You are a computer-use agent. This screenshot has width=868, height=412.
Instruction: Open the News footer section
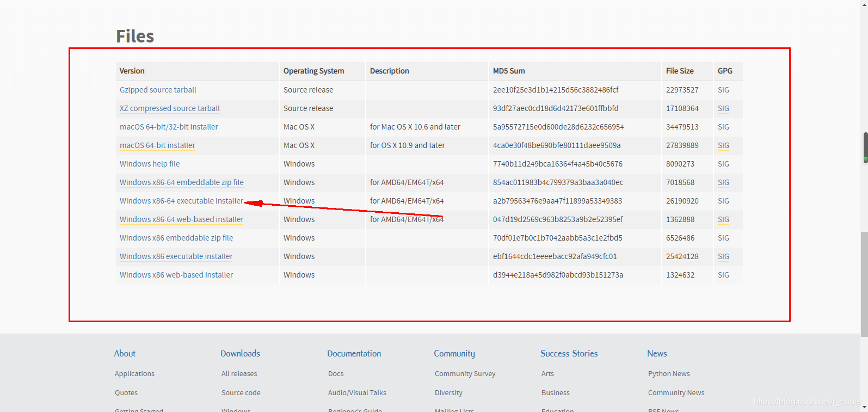pos(657,353)
